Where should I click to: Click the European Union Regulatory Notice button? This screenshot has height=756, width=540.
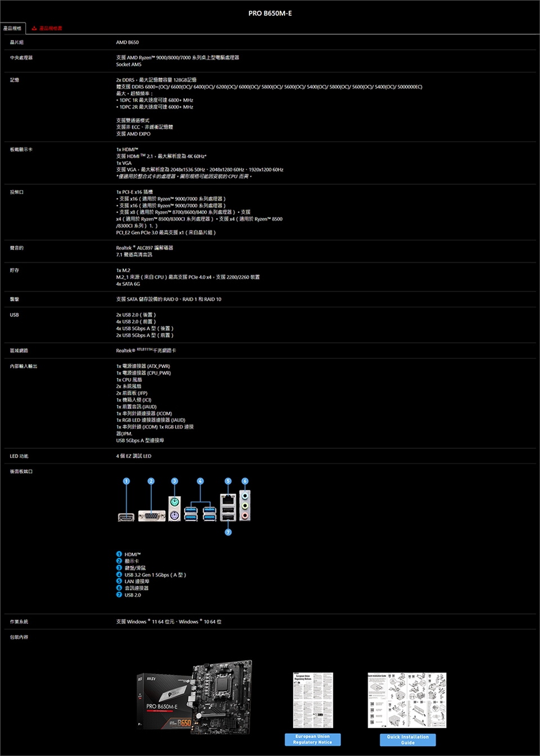[x=312, y=740]
